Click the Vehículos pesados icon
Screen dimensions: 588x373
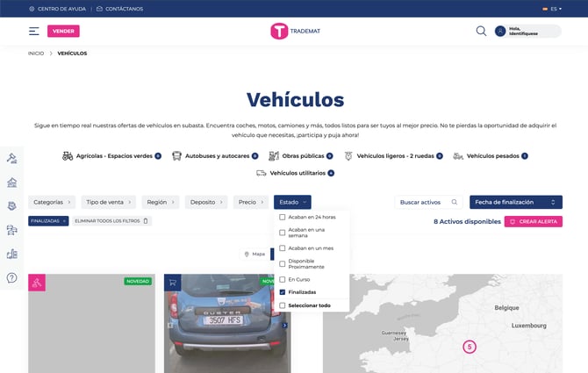[458, 156]
